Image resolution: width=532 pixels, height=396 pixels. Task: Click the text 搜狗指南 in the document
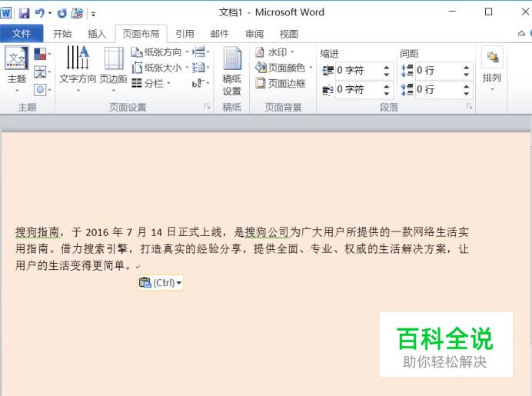pos(38,232)
